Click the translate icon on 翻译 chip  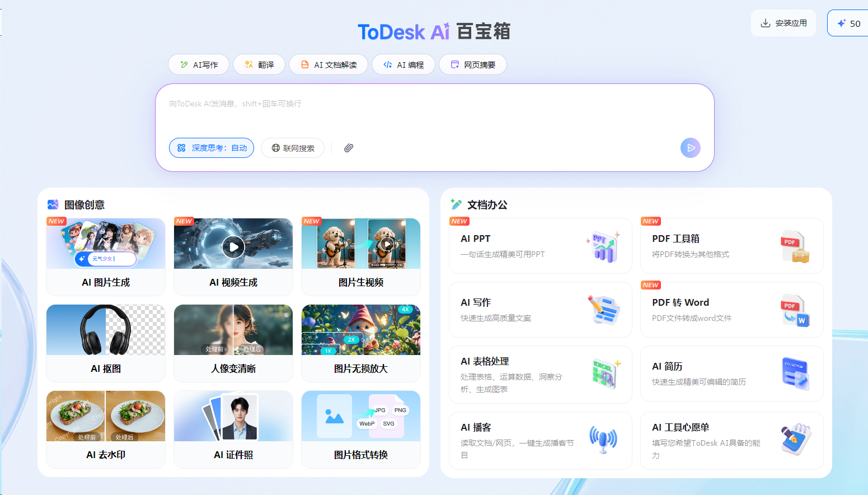(249, 65)
